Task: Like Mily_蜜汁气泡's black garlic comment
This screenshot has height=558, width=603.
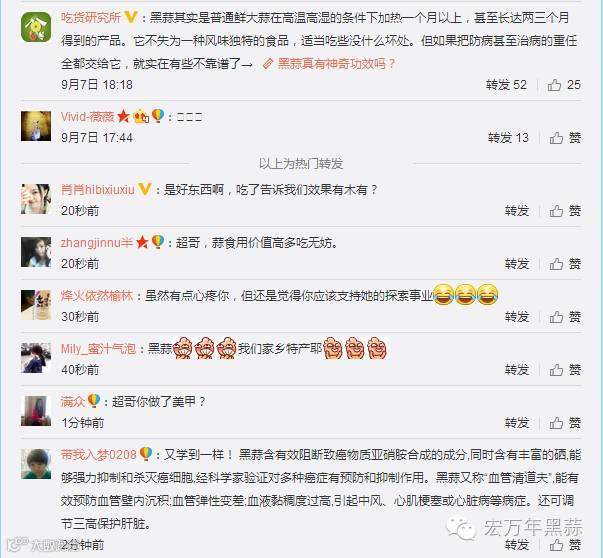Action: coord(565,370)
